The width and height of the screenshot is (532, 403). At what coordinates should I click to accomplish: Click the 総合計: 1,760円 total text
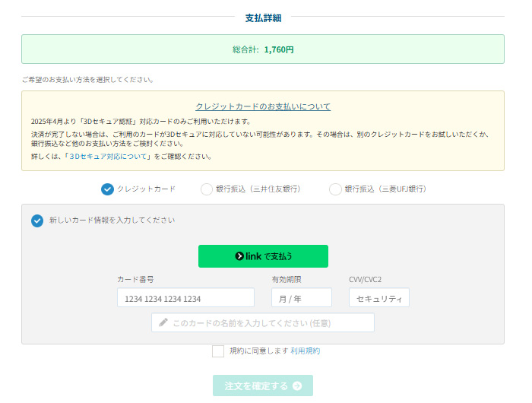pos(263,49)
